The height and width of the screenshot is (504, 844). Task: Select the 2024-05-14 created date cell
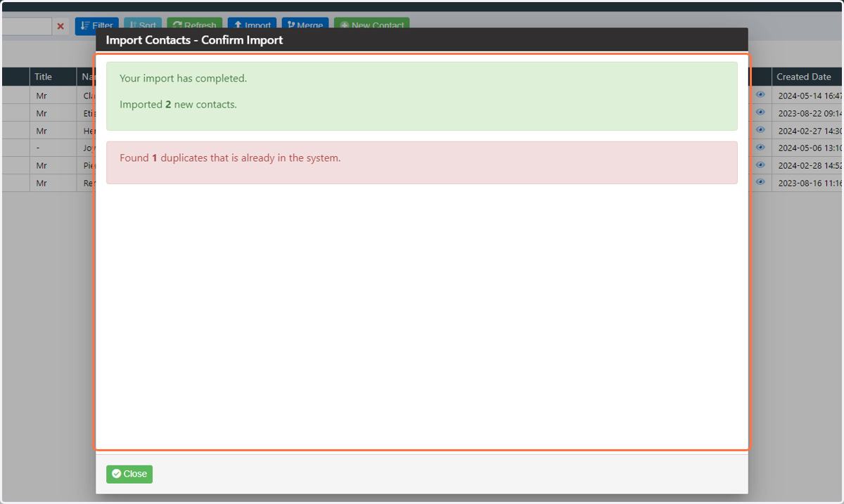(807, 95)
